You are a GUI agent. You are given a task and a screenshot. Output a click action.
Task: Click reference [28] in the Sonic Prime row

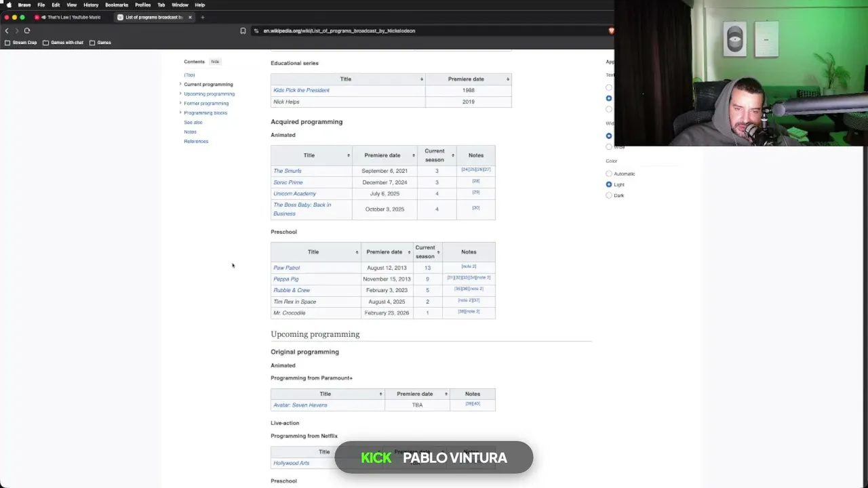[x=476, y=181]
